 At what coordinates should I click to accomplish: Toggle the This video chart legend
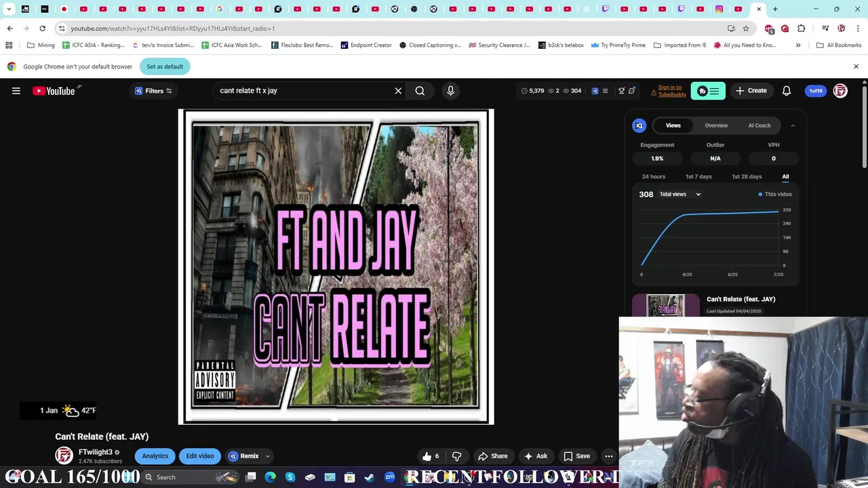(x=775, y=195)
